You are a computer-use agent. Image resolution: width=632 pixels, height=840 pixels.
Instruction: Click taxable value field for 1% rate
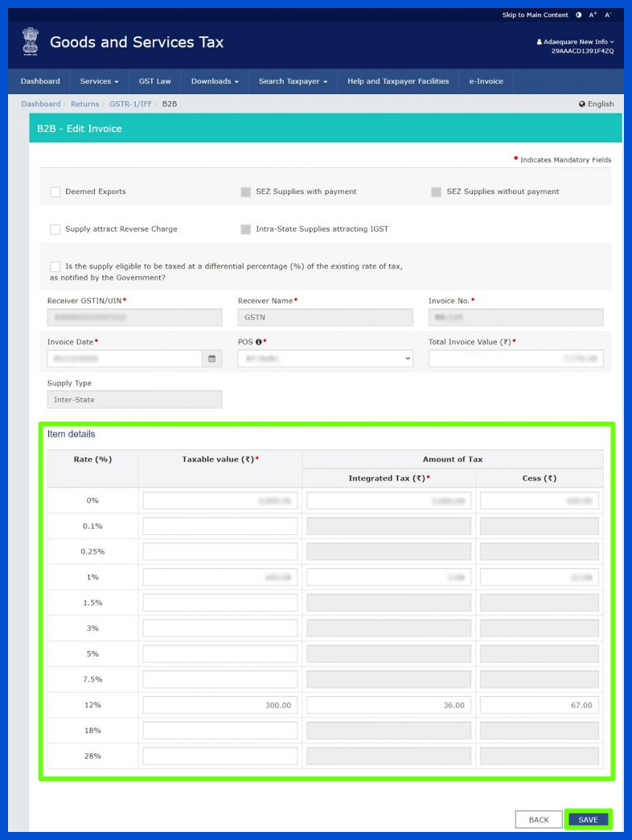click(x=220, y=577)
